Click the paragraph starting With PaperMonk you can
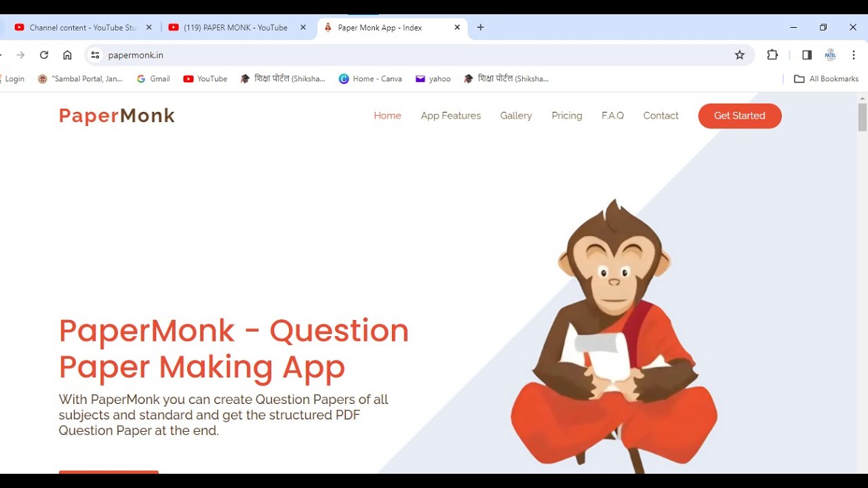Viewport: 868px width, 488px height. point(223,415)
